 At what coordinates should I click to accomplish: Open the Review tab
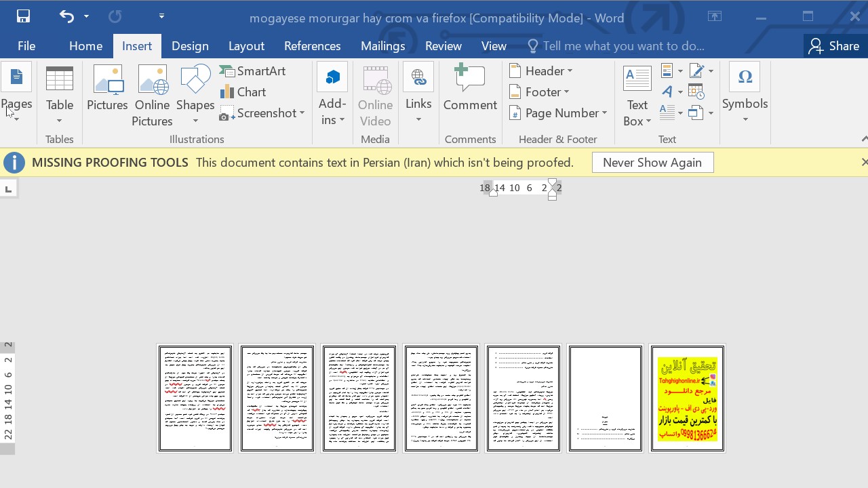pos(443,46)
